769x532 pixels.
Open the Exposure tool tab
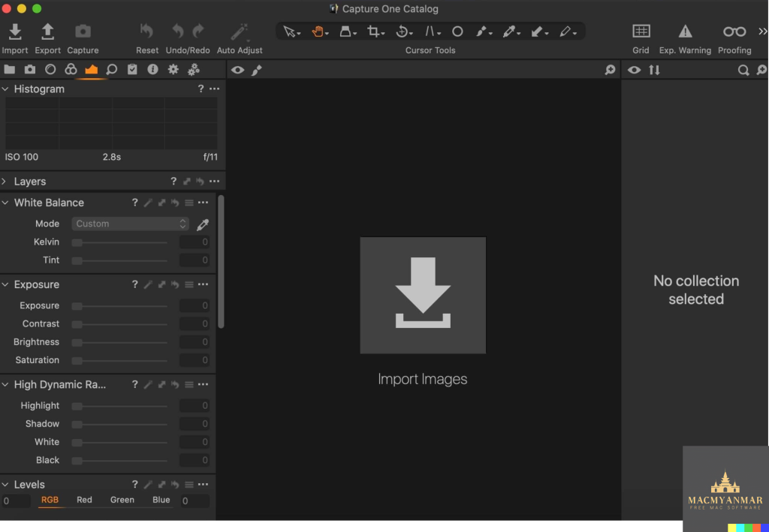click(x=91, y=70)
